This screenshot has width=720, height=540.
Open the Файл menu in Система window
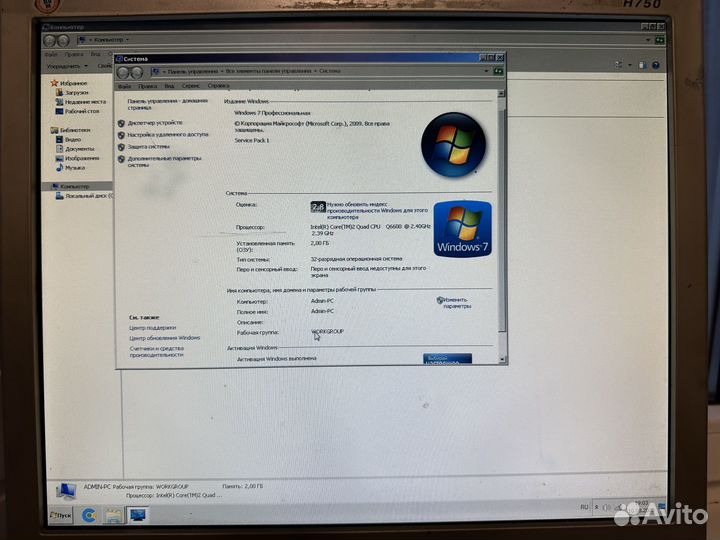tap(124, 86)
